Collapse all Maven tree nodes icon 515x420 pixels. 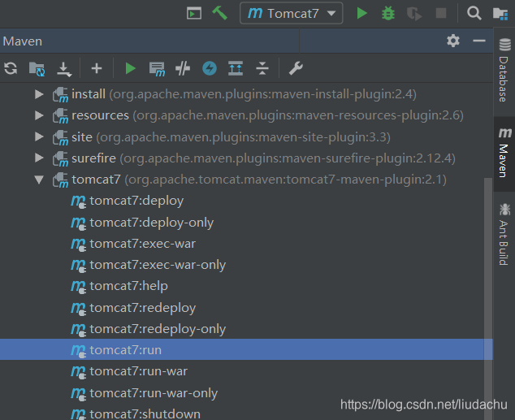click(x=262, y=68)
